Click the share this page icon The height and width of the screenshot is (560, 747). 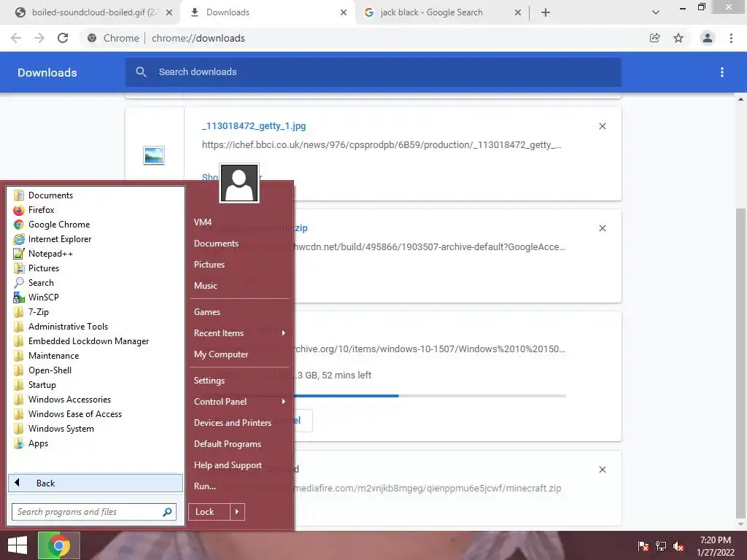point(655,38)
